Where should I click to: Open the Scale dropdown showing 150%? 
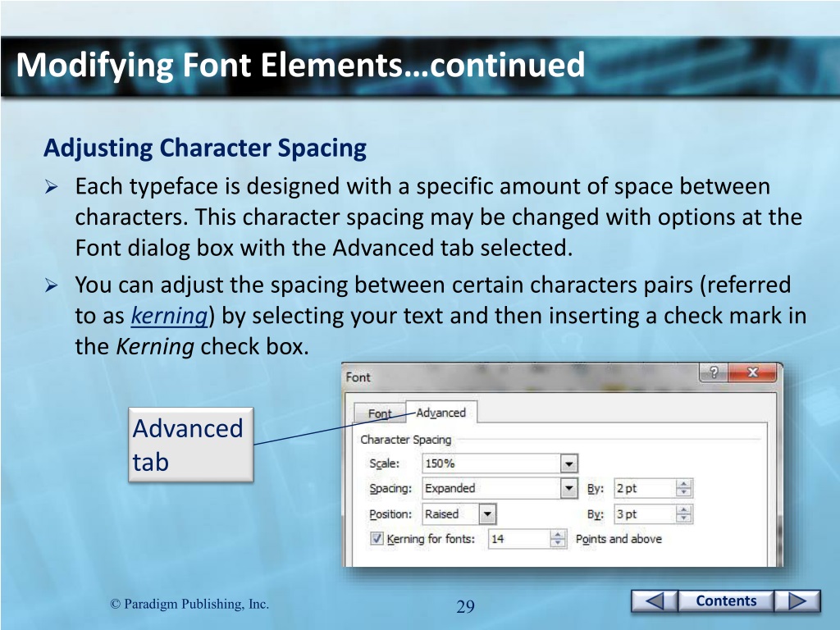click(x=569, y=463)
